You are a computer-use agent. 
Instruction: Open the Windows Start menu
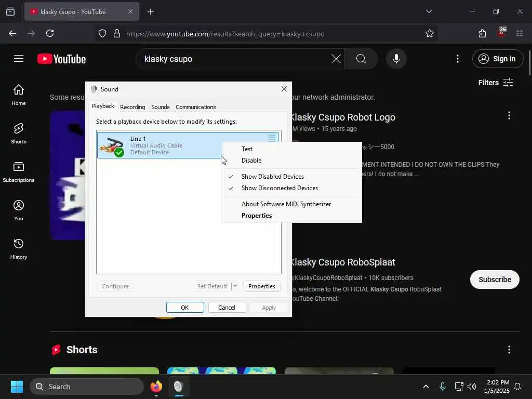pos(17,387)
